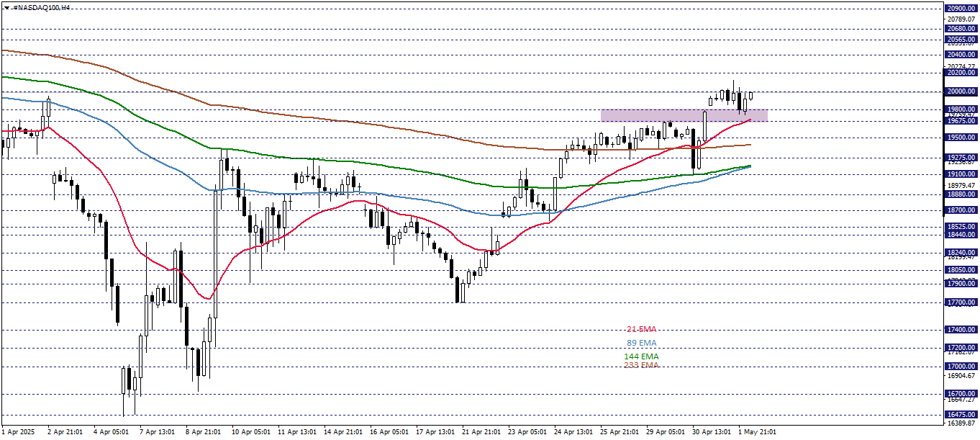Viewport: 980px width, 440px height.
Task: Click the 20200.00 price level label
Action: [x=961, y=73]
